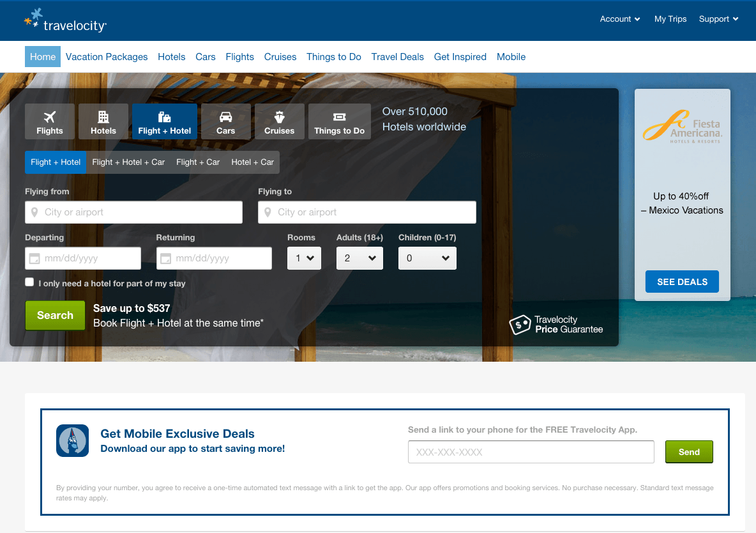Viewport: 756px width, 533px height.
Task: Open Cruises in the top navigation
Action: [280, 57]
